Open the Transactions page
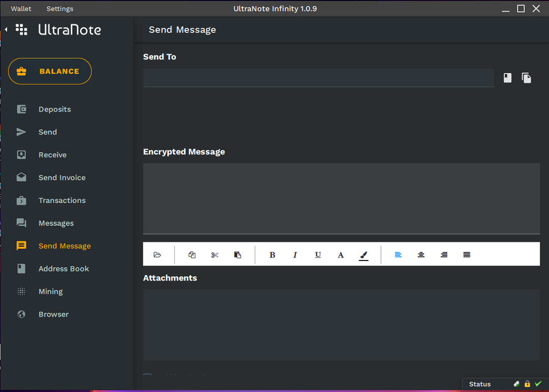Image resolution: width=549 pixels, height=392 pixels. tap(62, 201)
